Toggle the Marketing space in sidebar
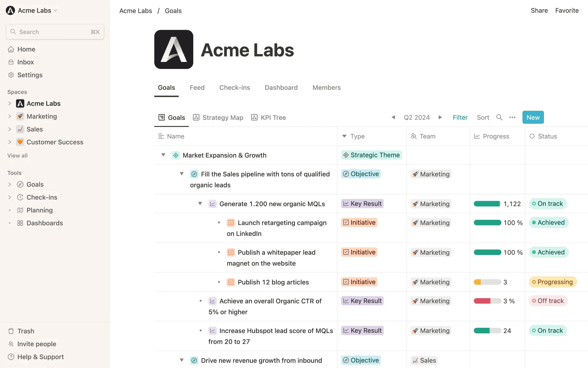This screenshot has height=368, width=588. tap(9, 116)
